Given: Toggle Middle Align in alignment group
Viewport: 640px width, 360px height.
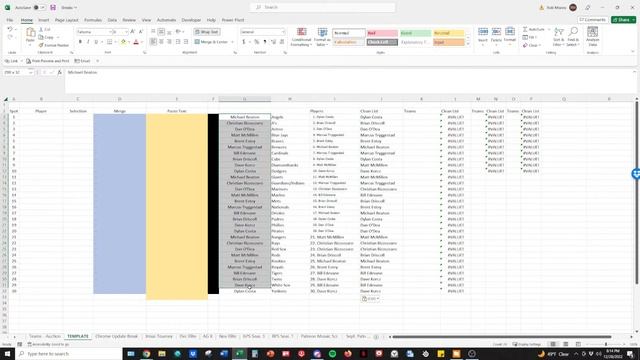Looking at the screenshot, I should [x=161, y=31].
